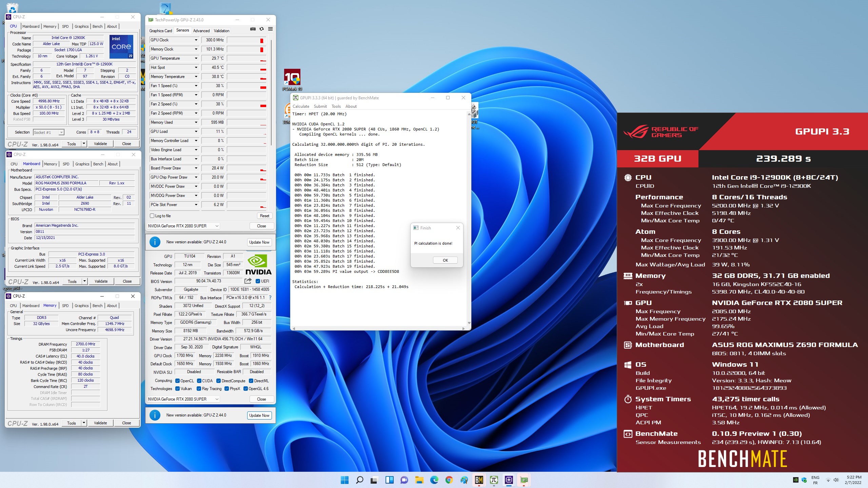
Task: Switch to GPUPI pi taskbar icon
Action: pos(494,480)
